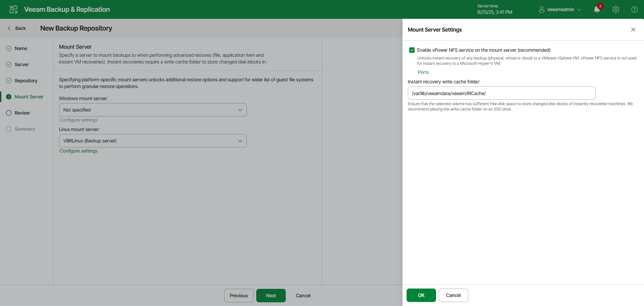This screenshot has height=306, width=644.
Task: Click Cancel in Mount Server Settings panel
Action: (x=453, y=295)
